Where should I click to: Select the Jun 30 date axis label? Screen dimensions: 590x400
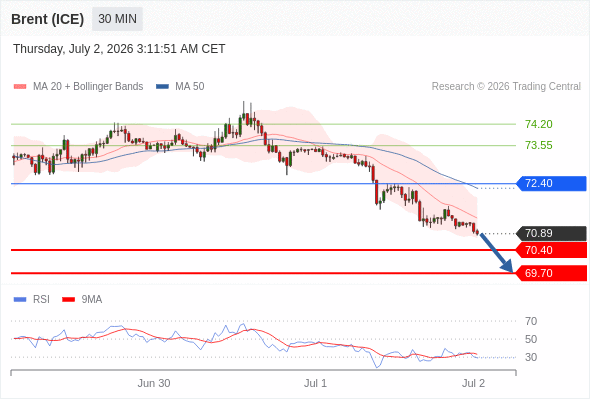(x=154, y=383)
